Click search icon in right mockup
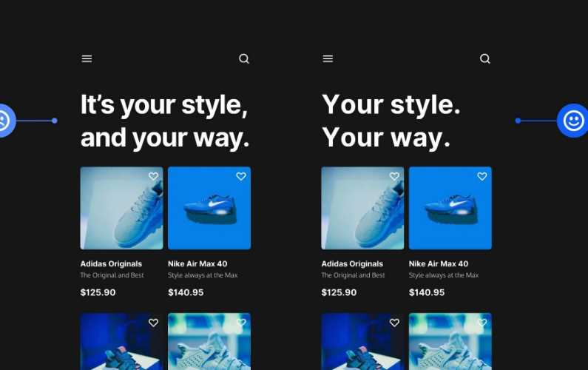Viewport: 588px width, 370px height. (485, 59)
